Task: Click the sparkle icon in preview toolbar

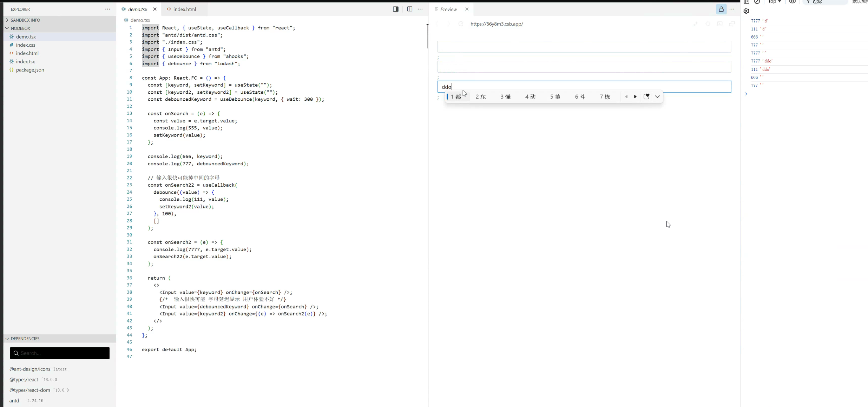Action: pos(695,24)
